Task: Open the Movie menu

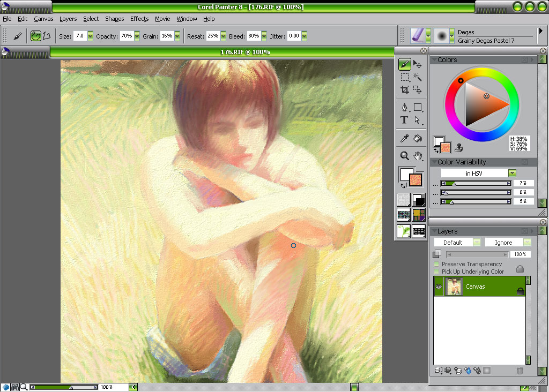Action: tap(162, 19)
